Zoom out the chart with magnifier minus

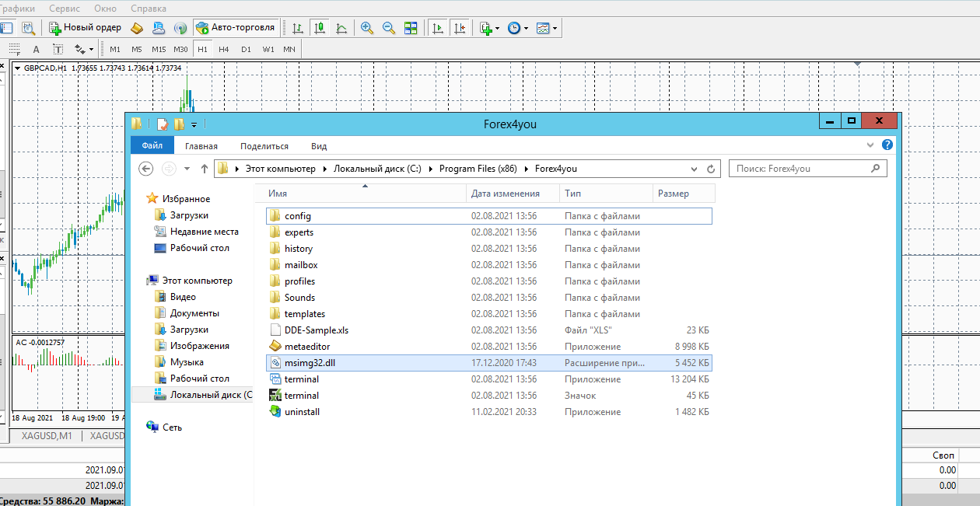pos(389,28)
